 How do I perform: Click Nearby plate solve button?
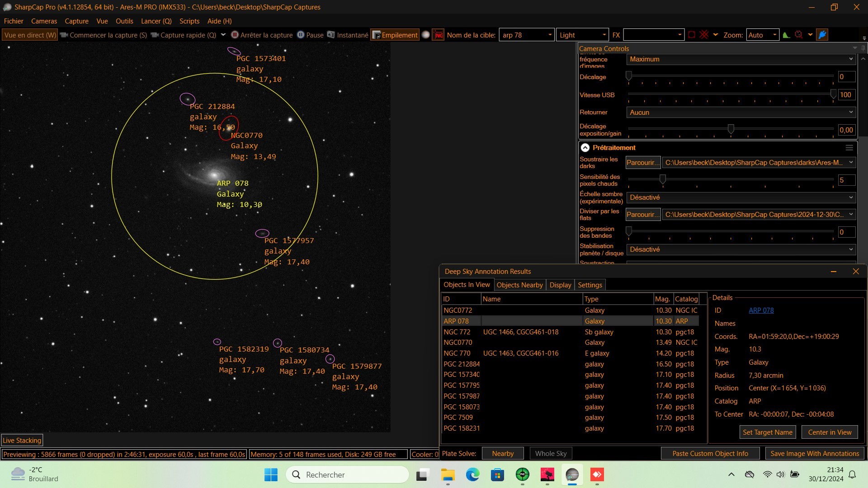pyautogui.click(x=503, y=454)
